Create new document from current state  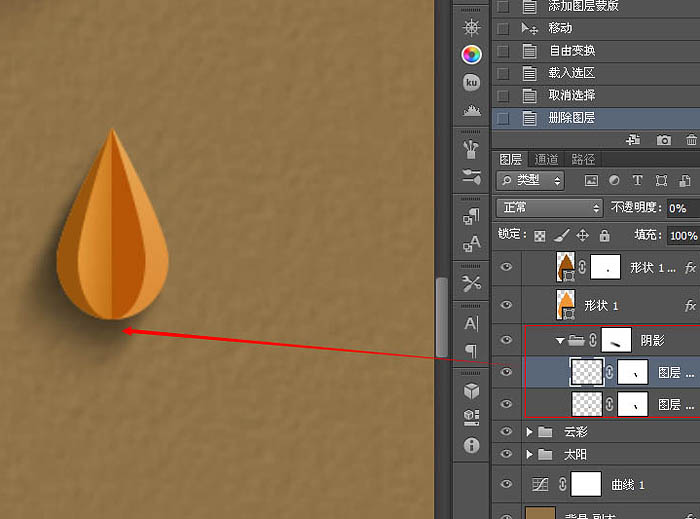tap(633, 140)
